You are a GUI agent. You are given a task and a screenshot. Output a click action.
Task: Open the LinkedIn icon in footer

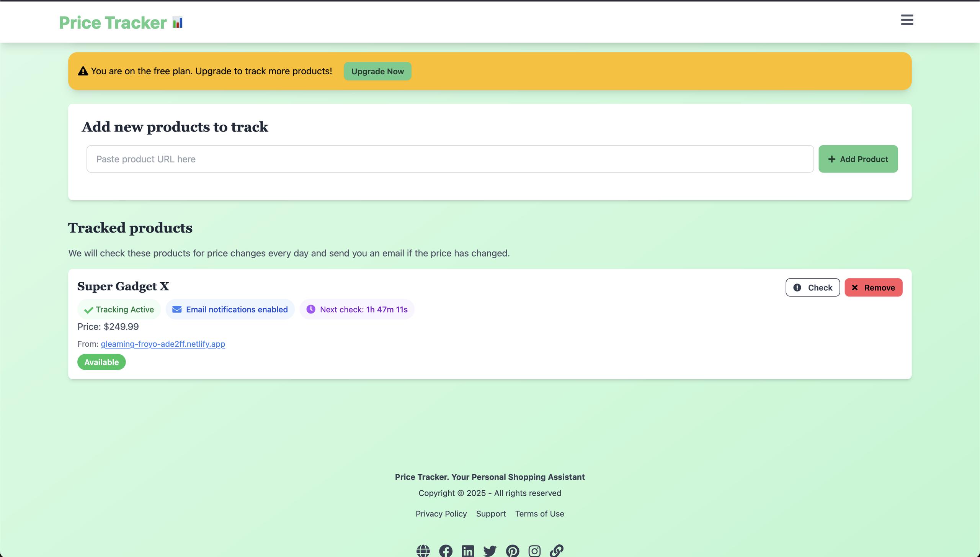pos(468,551)
